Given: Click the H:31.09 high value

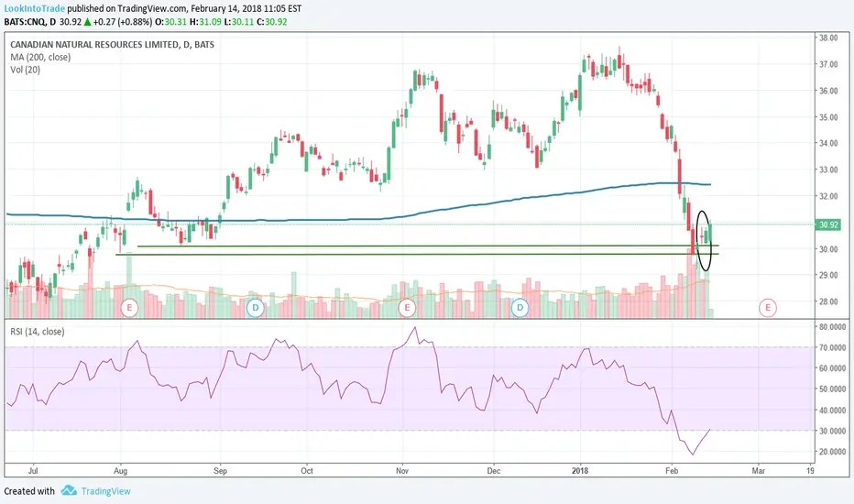Looking at the screenshot, I should click(206, 22).
